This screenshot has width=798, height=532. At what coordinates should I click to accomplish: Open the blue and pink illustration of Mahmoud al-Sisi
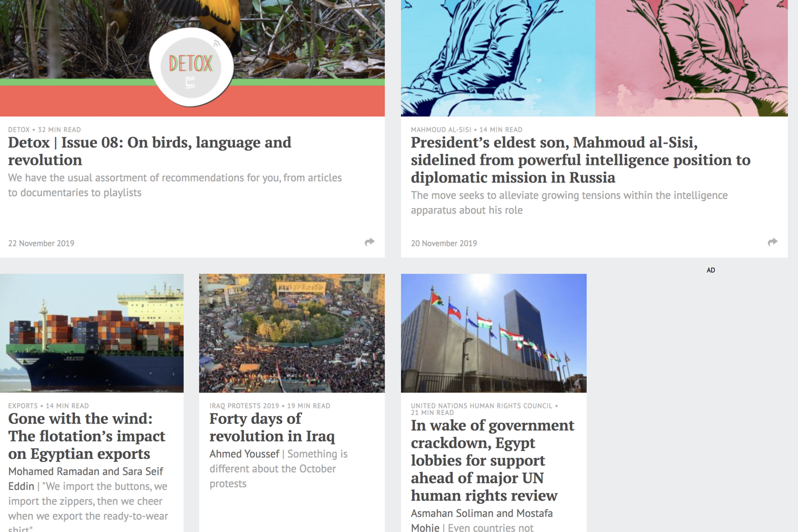coord(594,58)
